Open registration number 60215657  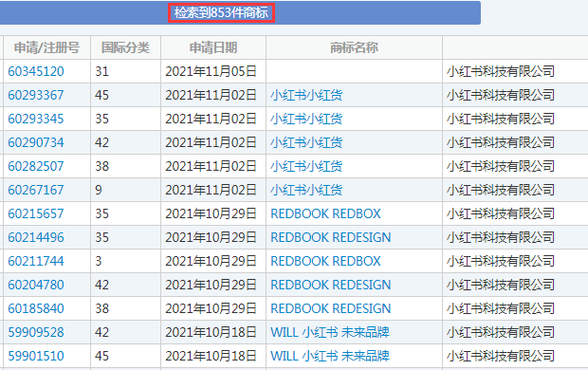tap(36, 213)
